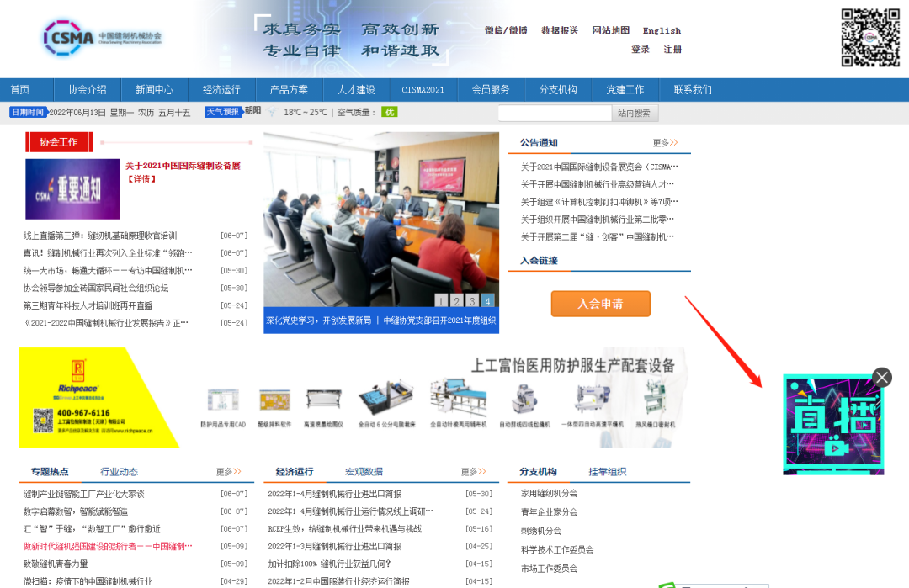
Task: Click the 重要通知 thumbnail image
Action: [x=72, y=189]
